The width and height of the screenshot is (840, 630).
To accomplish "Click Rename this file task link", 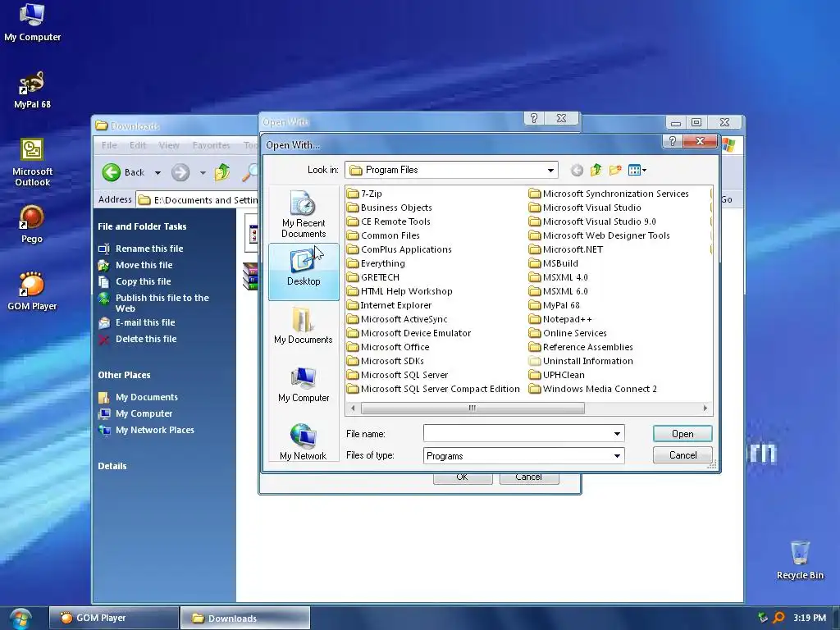I will click(x=149, y=249).
